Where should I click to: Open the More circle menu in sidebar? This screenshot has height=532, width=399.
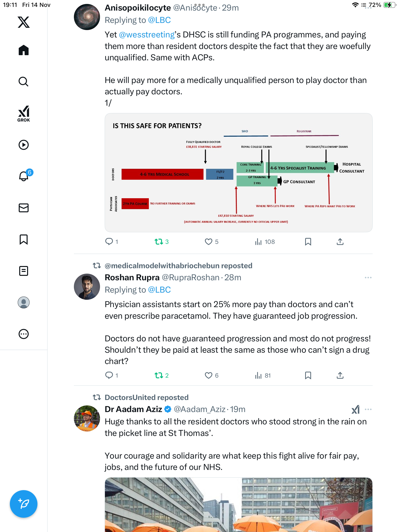24,334
